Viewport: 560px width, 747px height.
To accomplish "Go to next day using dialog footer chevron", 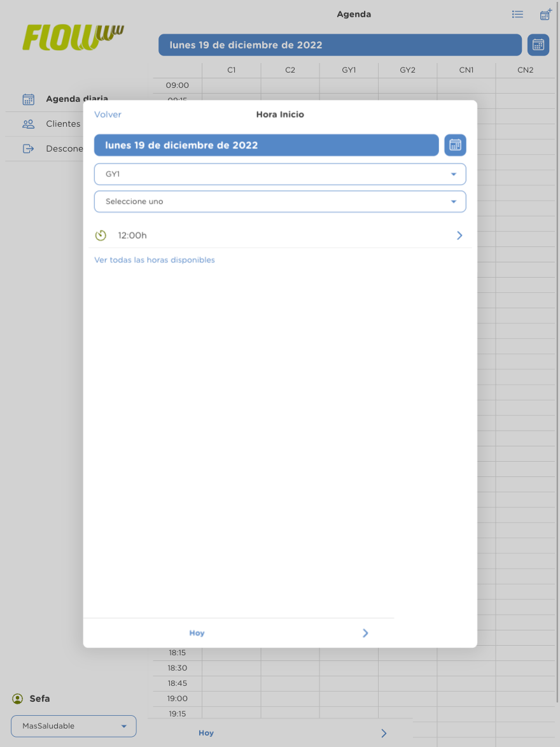I will pos(365,632).
